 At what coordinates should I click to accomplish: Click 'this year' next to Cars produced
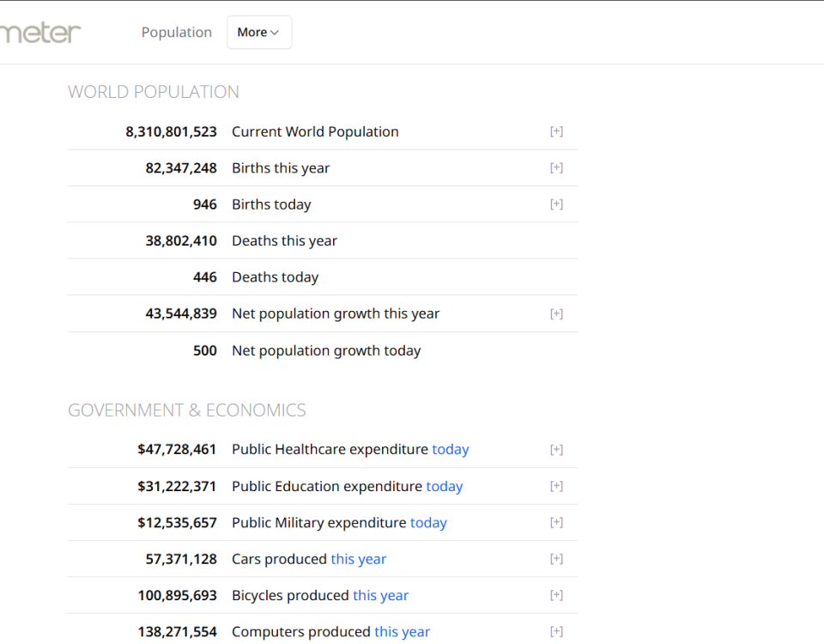click(x=359, y=559)
